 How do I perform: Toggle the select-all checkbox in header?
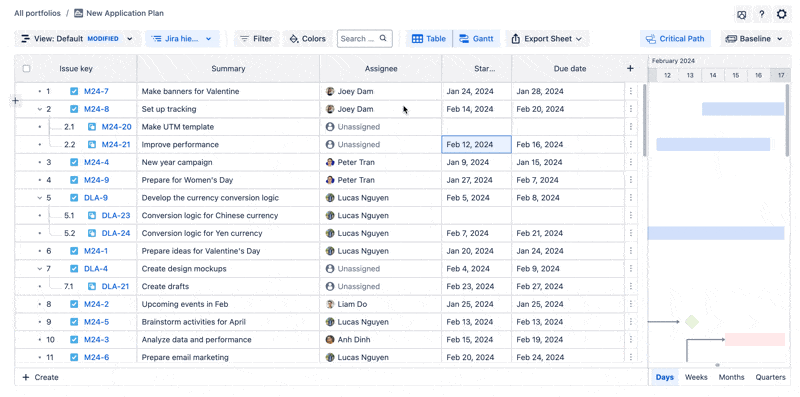(27, 68)
